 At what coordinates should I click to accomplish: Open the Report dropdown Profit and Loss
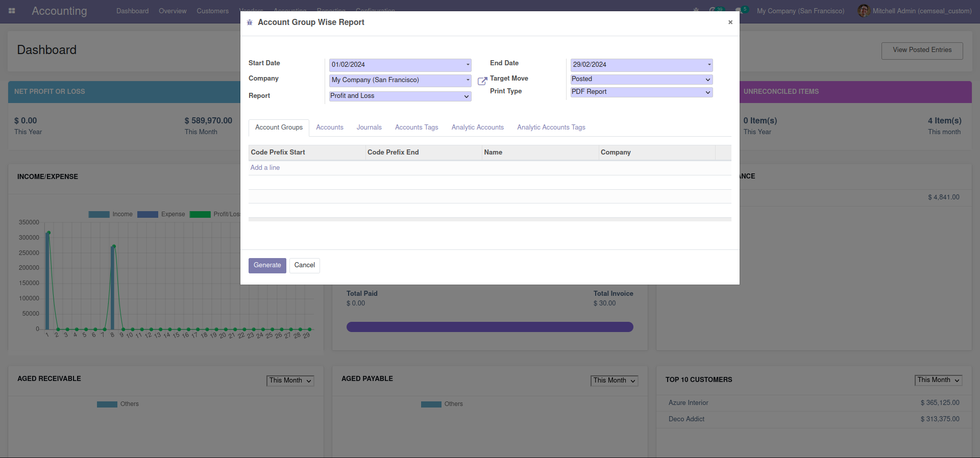(400, 96)
